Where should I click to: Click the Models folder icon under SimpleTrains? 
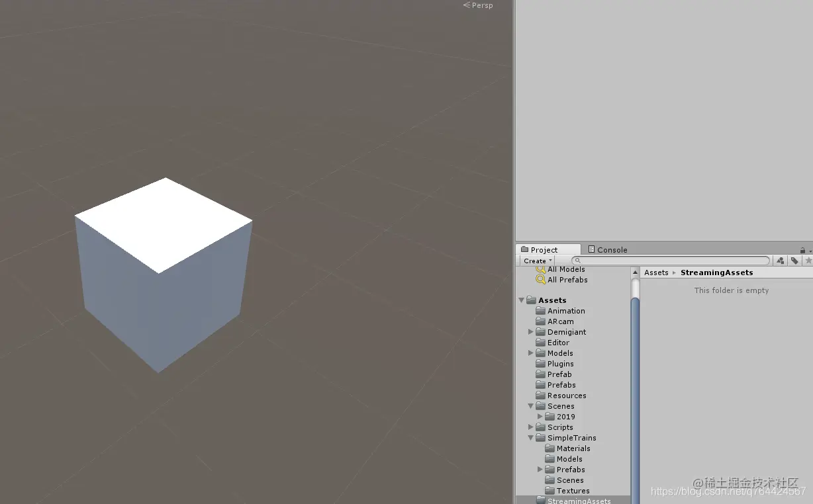coord(550,459)
